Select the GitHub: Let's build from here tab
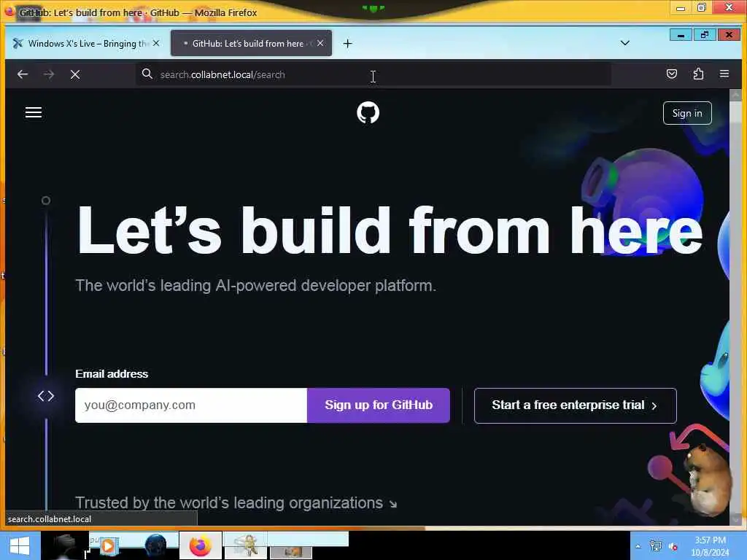Viewport: 747px width, 560px height. (251, 43)
